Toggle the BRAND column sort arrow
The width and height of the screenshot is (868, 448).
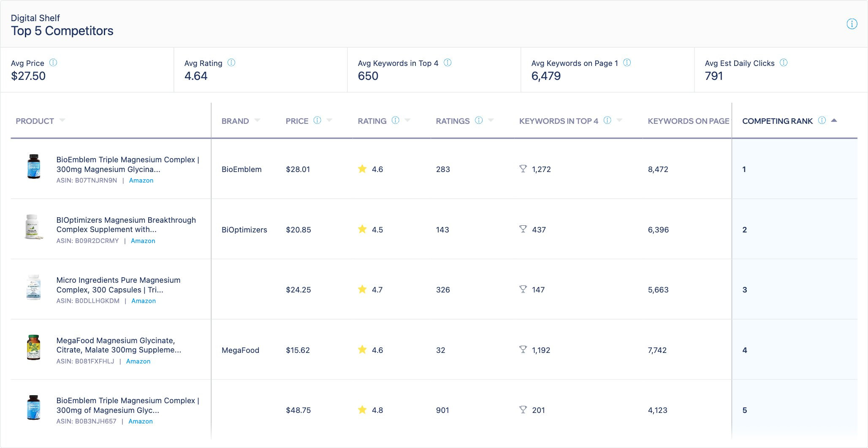258,120
